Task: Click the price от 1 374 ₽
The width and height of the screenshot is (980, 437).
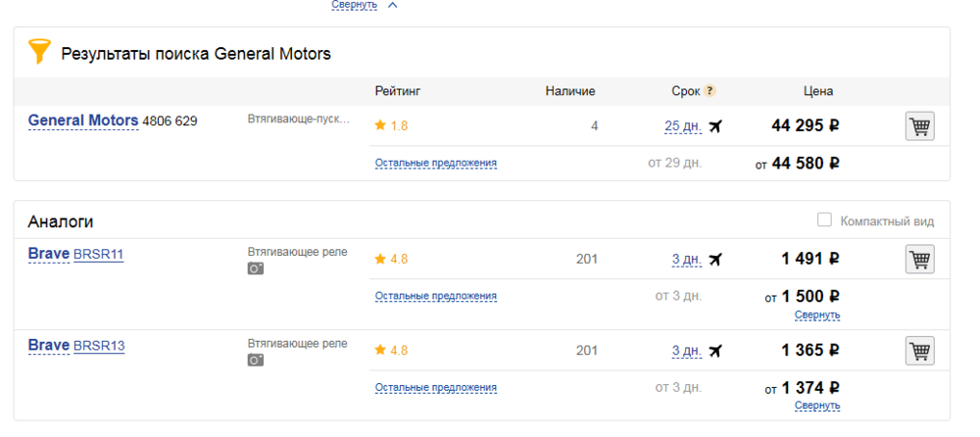Action: click(803, 388)
